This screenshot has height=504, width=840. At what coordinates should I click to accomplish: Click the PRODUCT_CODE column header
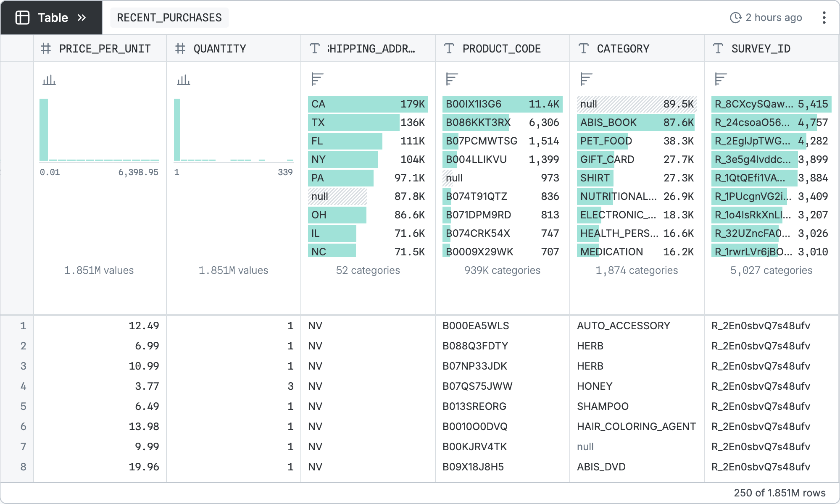click(501, 49)
